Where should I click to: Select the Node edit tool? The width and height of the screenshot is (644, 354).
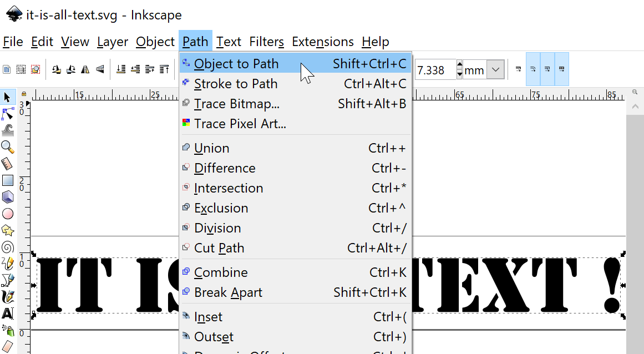(8, 114)
